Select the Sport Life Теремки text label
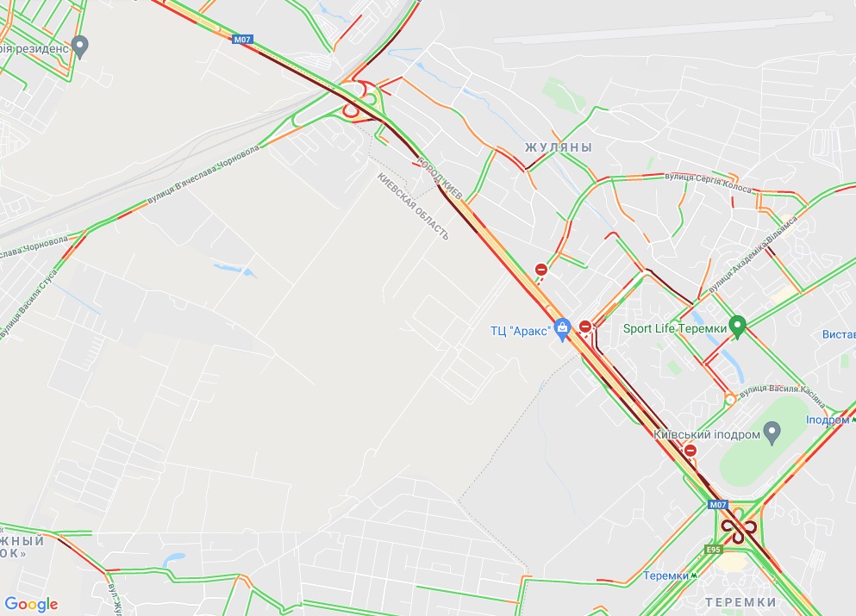 (x=675, y=328)
